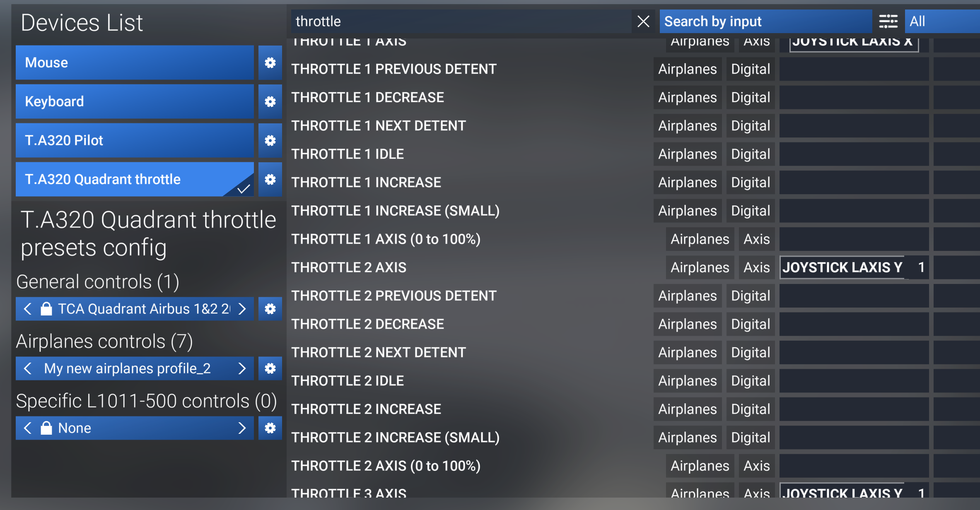Go to next General controls preset

tap(242, 309)
